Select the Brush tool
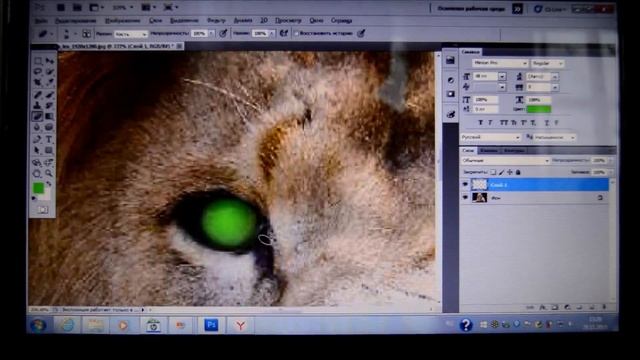This screenshot has height=360, width=640. pos(49,95)
